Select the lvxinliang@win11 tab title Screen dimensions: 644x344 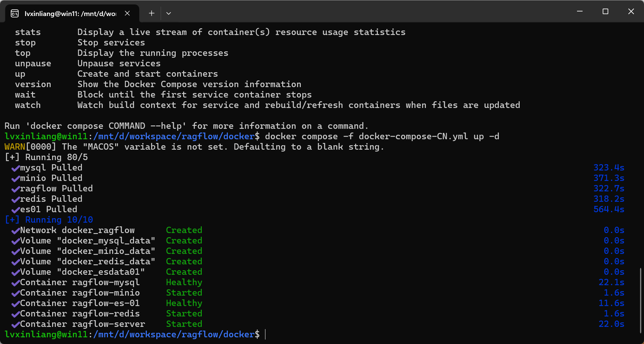70,14
